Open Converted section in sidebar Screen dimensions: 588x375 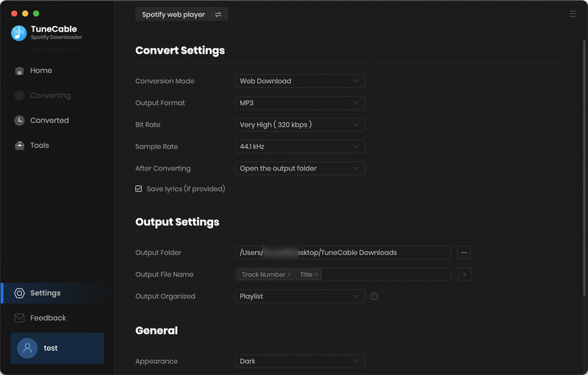click(57, 121)
